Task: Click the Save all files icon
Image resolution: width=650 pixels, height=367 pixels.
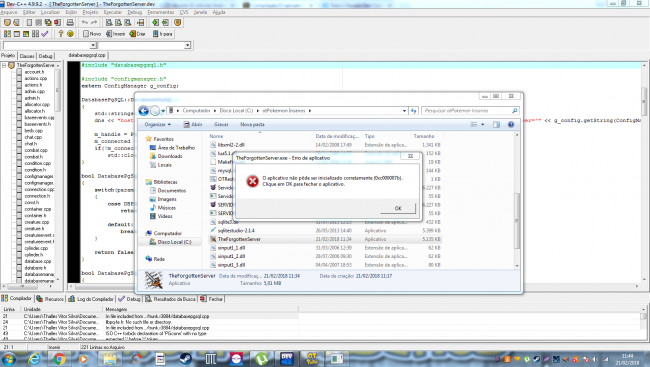Action: [48, 22]
